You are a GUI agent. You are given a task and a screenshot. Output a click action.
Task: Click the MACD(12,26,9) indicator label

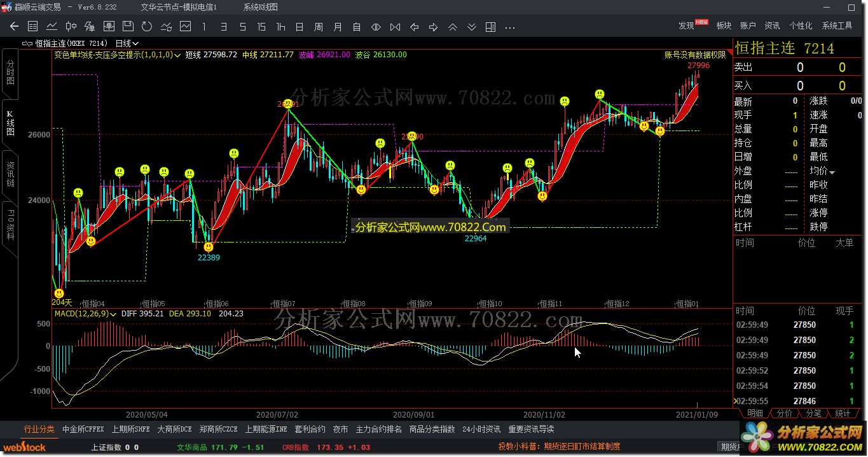pos(81,314)
